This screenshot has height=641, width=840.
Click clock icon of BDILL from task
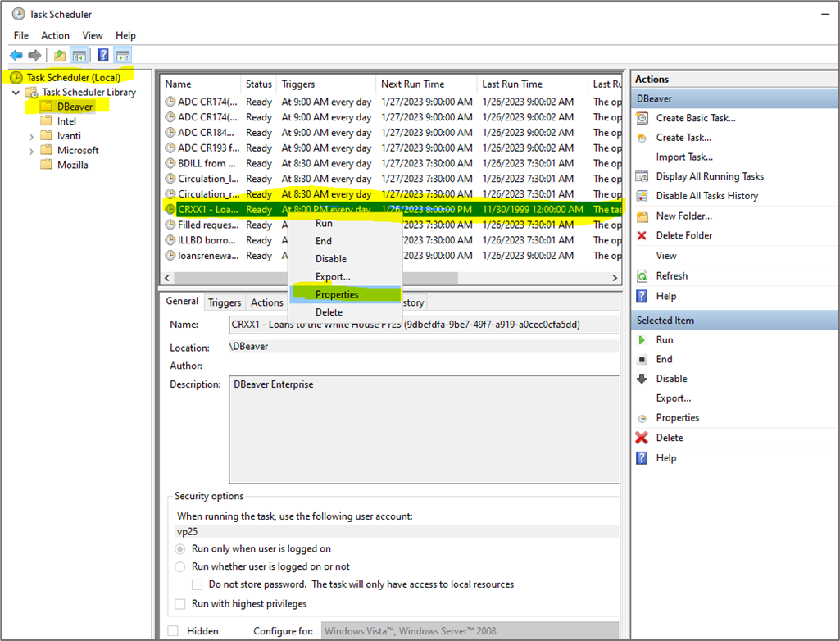170,163
